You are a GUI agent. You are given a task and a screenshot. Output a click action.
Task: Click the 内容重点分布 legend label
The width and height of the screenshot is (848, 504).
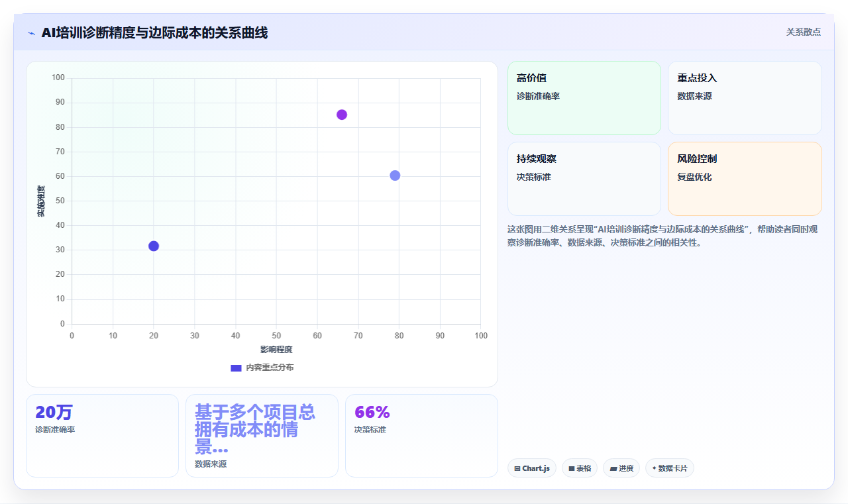pos(270,368)
